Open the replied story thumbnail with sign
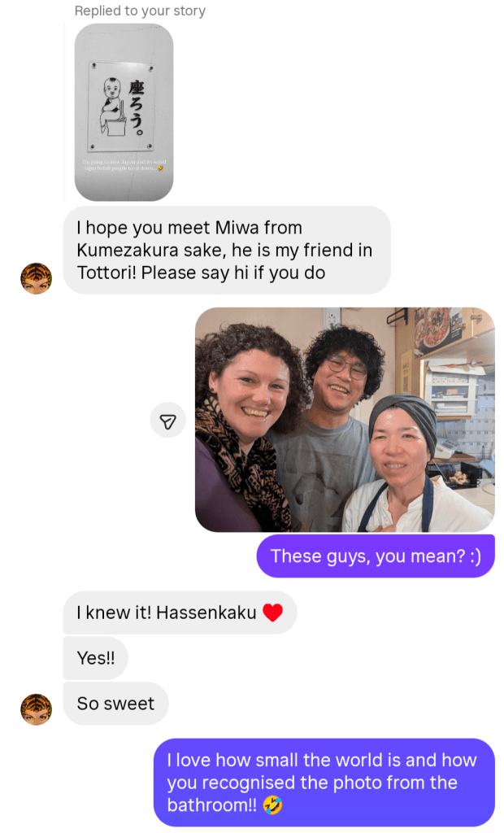Screen dimensions: 504x833 [124, 112]
